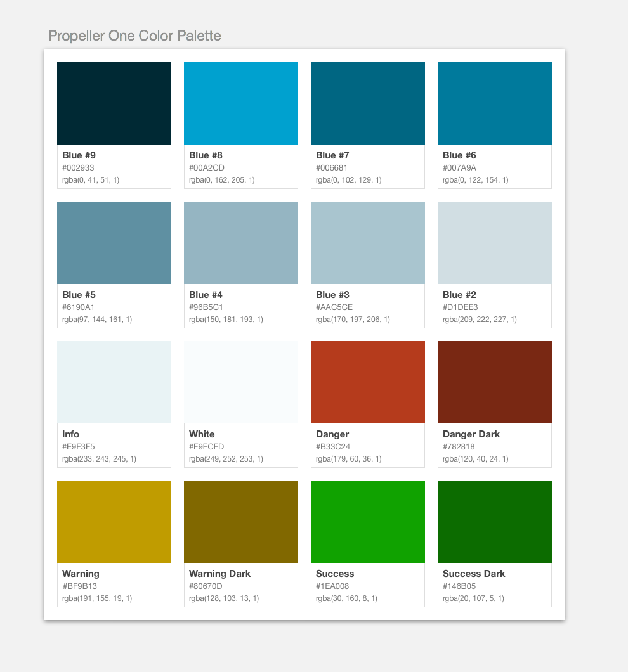The width and height of the screenshot is (628, 672).
Task: Click the hex code #007A9A
Action: coord(459,167)
